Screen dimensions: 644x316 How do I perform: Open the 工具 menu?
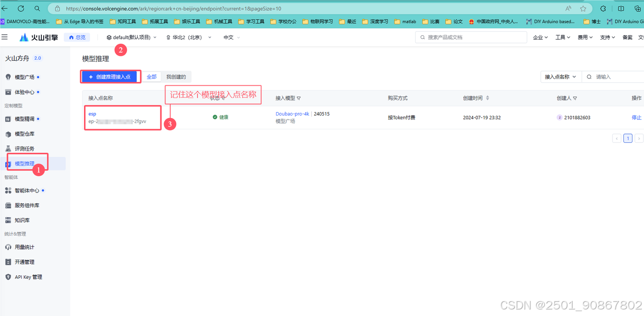[x=562, y=37]
